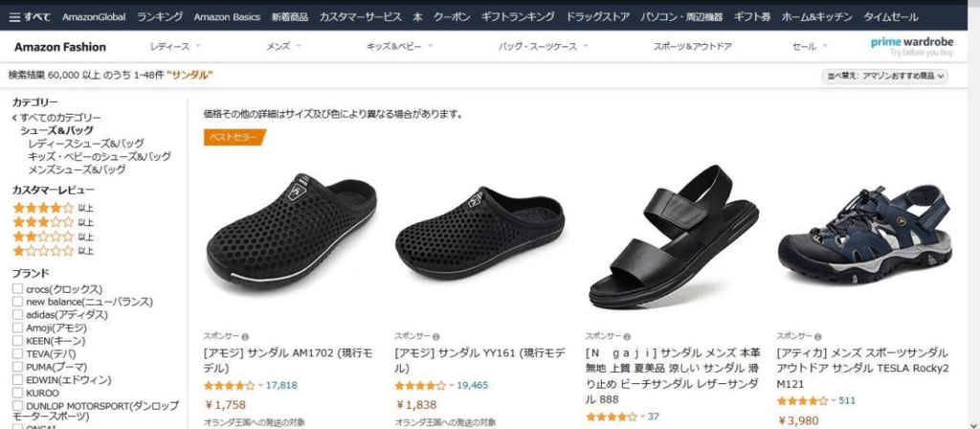Click the page vertical scrollbar
Viewport: 980px width, 429px height.
point(973,214)
